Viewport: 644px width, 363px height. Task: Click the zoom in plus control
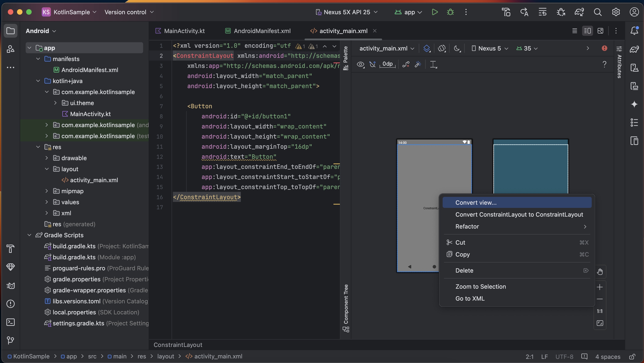[600, 287]
